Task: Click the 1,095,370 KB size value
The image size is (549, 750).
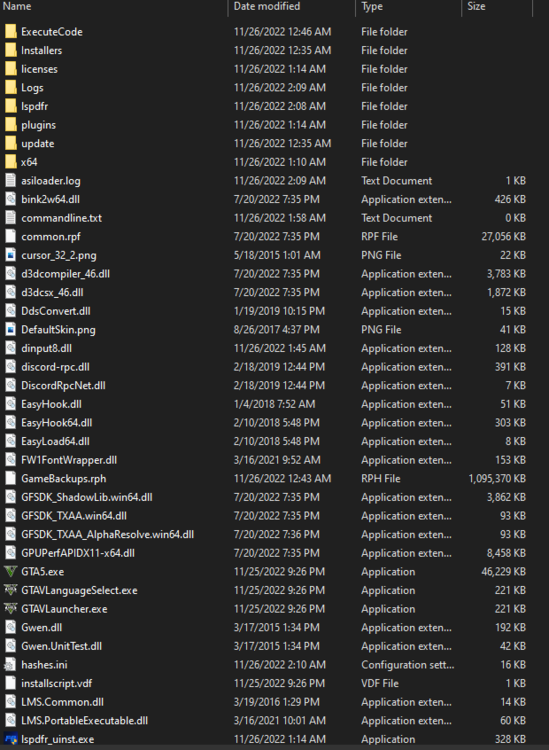Action: pyautogui.click(x=497, y=479)
